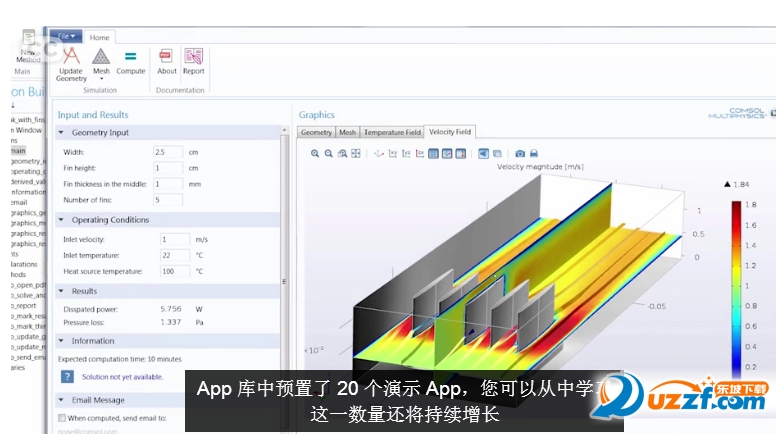
Task: Select the 'main' item in the left tree
Action: [18, 150]
